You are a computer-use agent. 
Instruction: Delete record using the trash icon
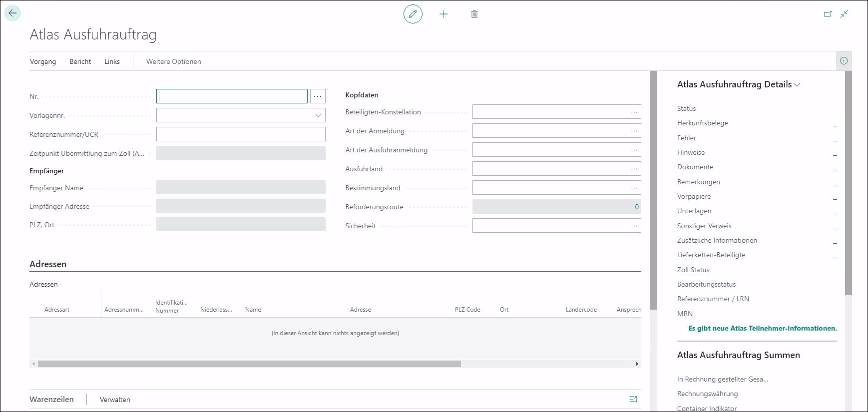pyautogui.click(x=474, y=14)
